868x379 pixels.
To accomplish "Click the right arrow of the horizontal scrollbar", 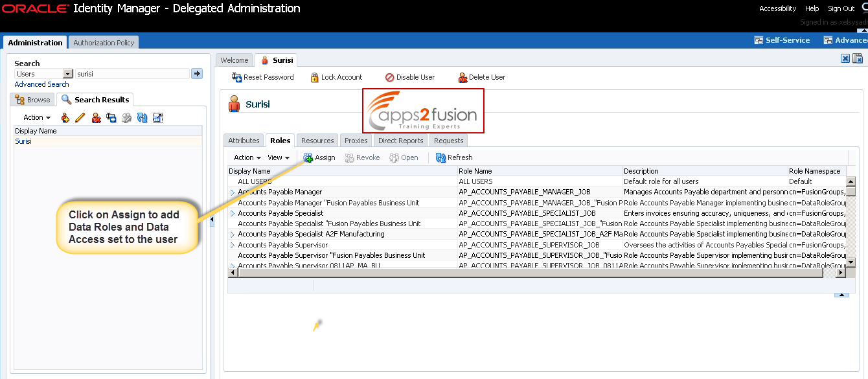I will pyautogui.click(x=841, y=273).
